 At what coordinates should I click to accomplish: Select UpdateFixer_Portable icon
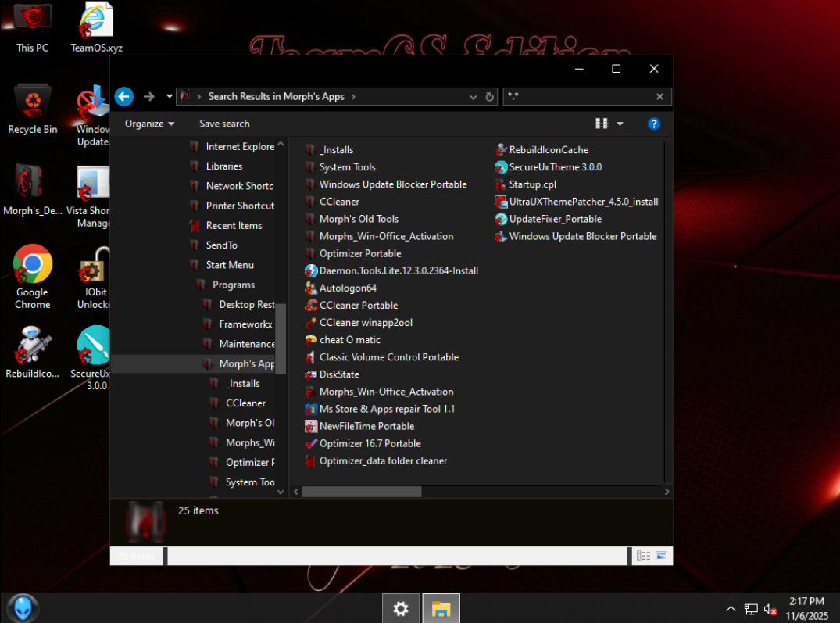pyautogui.click(x=500, y=219)
